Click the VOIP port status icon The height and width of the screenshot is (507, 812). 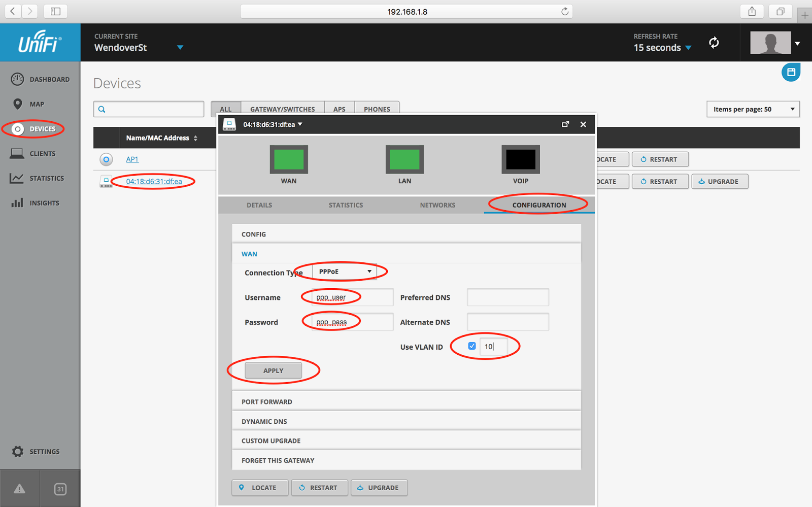[x=521, y=159]
